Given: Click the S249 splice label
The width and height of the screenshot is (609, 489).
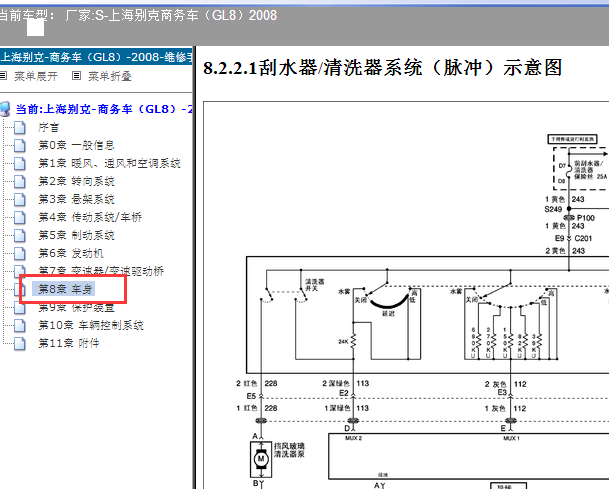Looking at the screenshot, I should [x=553, y=209].
